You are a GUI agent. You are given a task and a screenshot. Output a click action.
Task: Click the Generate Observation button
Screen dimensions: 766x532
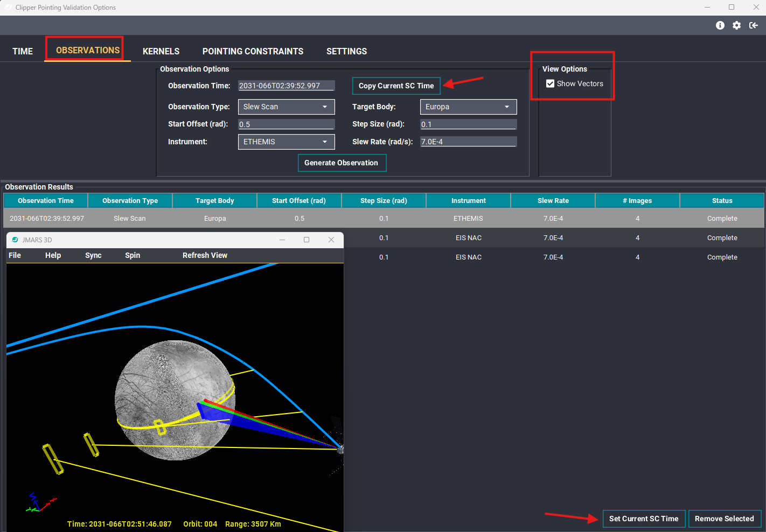pyautogui.click(x=341, y=163)
